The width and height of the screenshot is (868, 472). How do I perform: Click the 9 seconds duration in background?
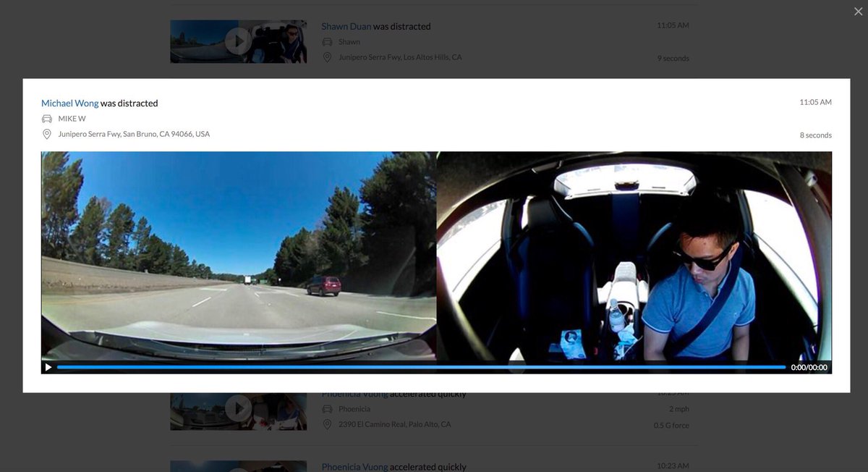pos(673,59)
